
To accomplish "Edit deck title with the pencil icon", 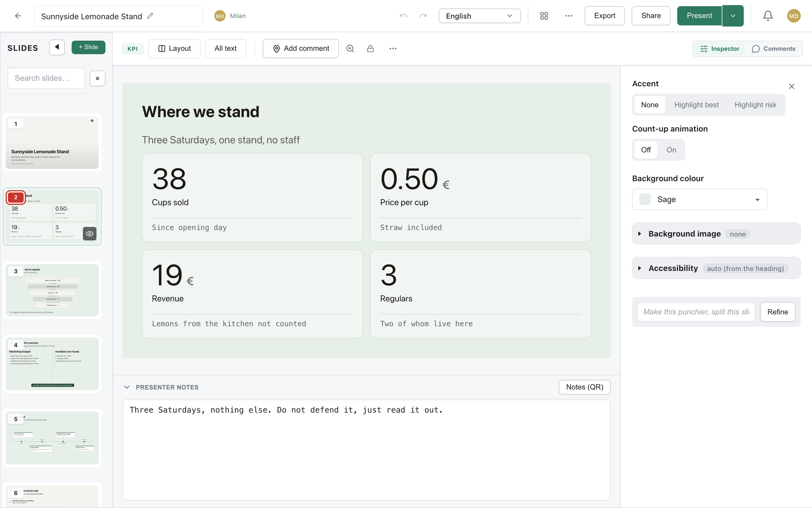I will tap(150, 16).
